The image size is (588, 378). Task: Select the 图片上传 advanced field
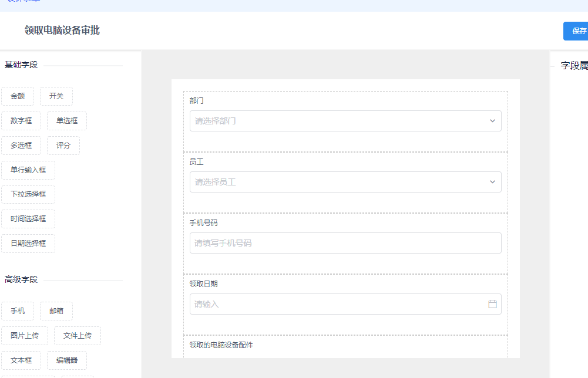point(24,336)
